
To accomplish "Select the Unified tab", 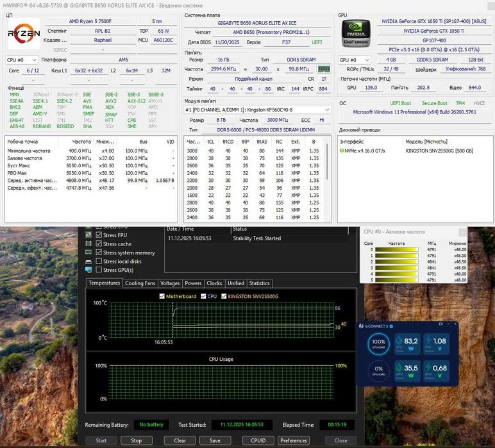I will point(236,283).
